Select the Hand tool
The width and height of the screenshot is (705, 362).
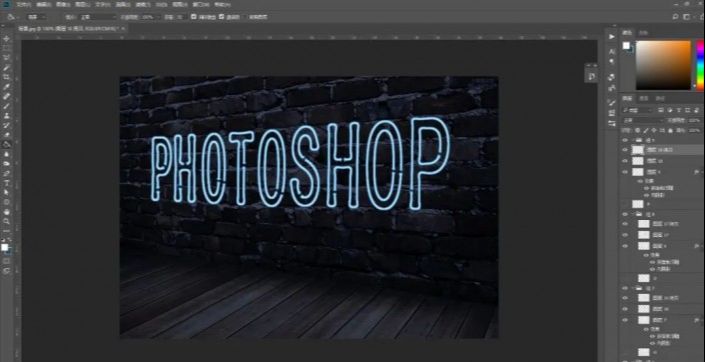click(6, 211)
